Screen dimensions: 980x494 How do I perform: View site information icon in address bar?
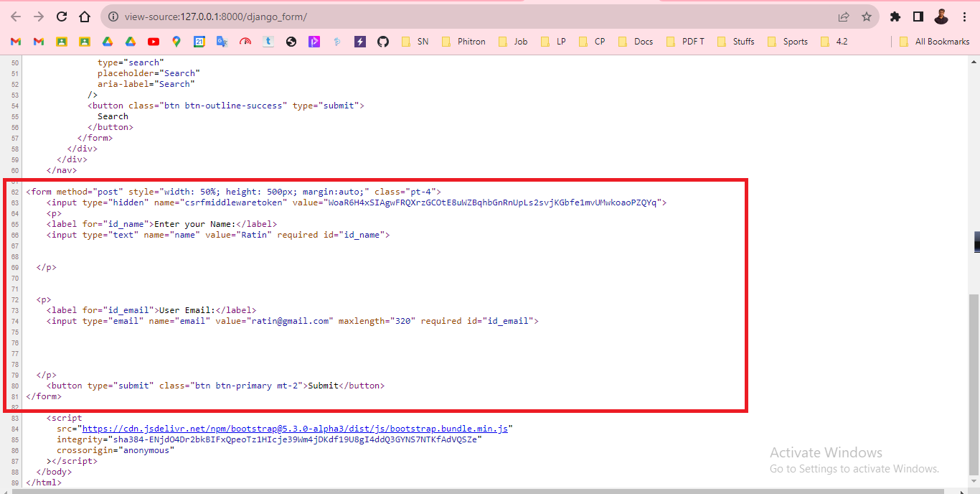click(x=112, y=17)
